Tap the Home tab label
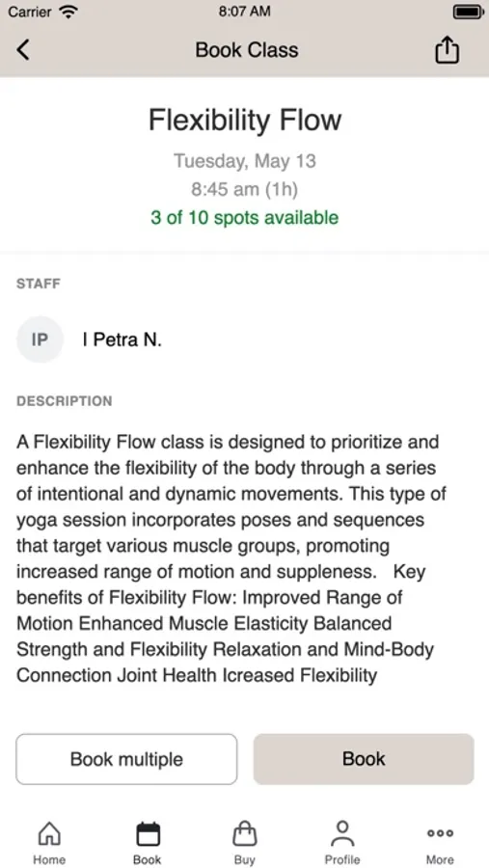This screenshot has width=489, height=868. 49,859
